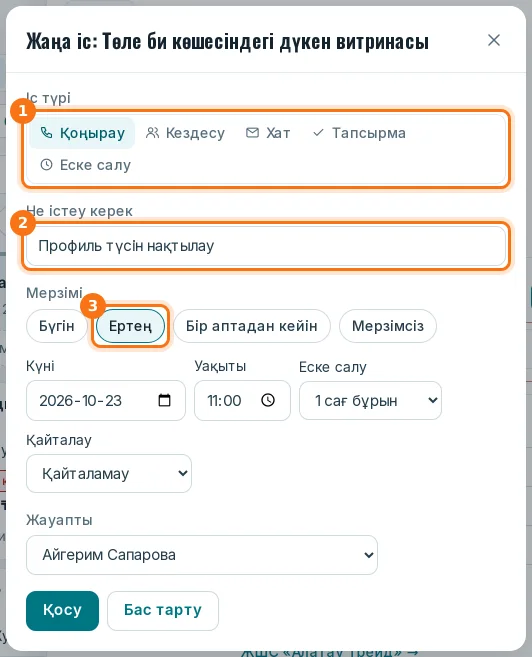Click the Не істеу керек text field
The image size is (532, 657).
pyautogui.click(x=266, y=246)
